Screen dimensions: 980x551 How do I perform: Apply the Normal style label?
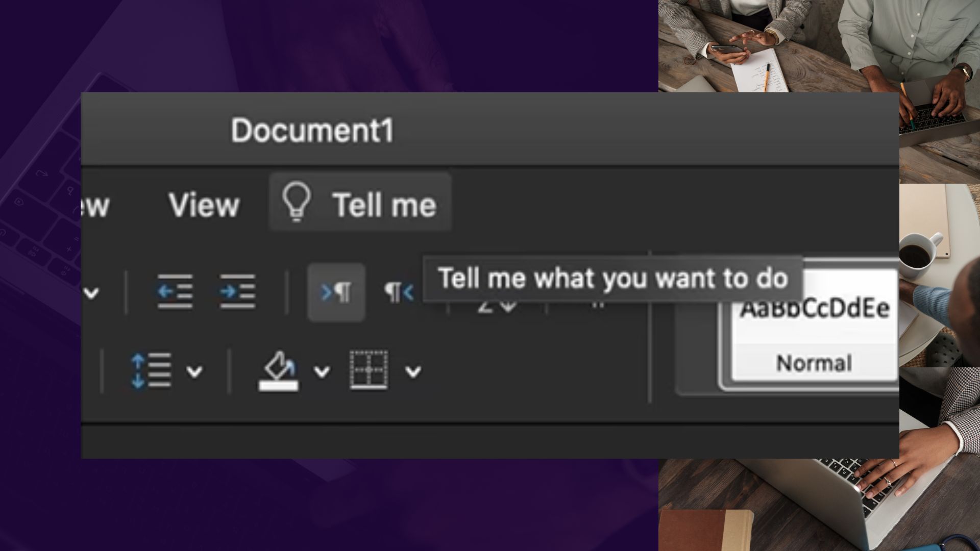[x=814, y=363]
